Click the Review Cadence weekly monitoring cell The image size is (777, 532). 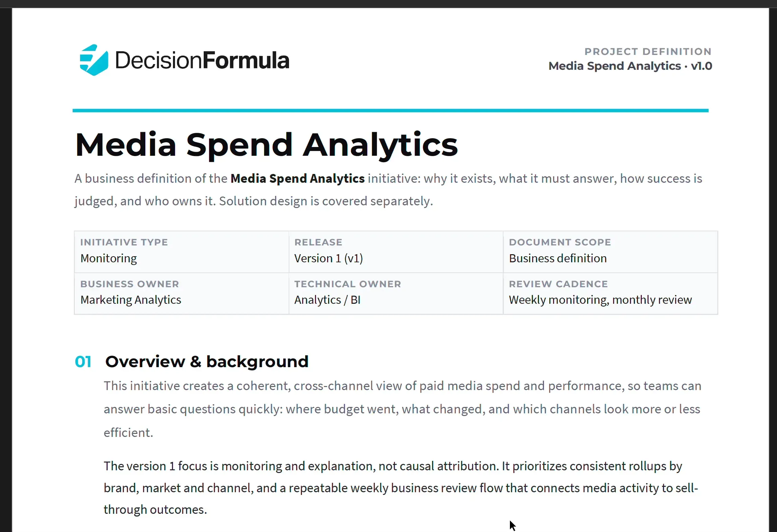pyautogui.click(x=610, y=294)
